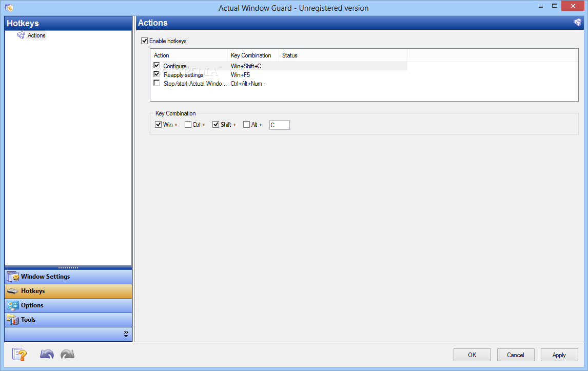Select the Configure row text
The image size is (588, 371).
(x=175, y=66)
